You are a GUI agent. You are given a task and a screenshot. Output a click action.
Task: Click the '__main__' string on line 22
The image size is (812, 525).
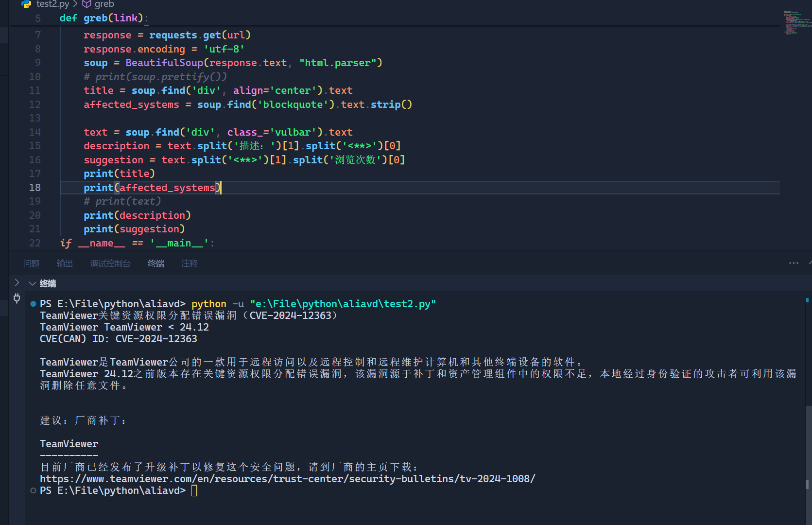click(179, 243)
